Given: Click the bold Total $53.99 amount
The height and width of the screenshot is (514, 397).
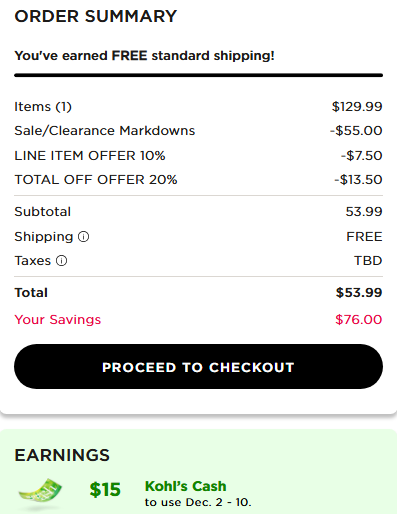Looking at the screenshot, I should pos(359,293).
